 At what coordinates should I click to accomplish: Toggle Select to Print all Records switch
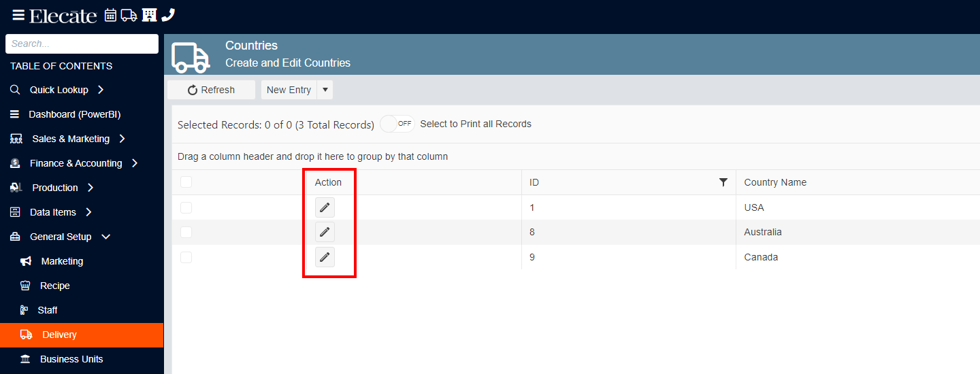pos(397,124)
